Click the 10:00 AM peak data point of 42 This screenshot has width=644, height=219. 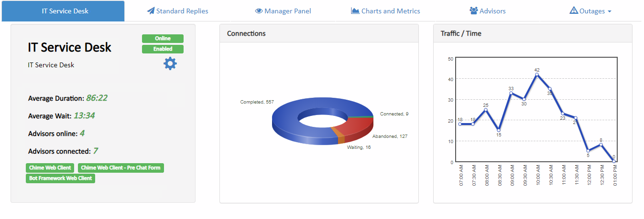537,74
